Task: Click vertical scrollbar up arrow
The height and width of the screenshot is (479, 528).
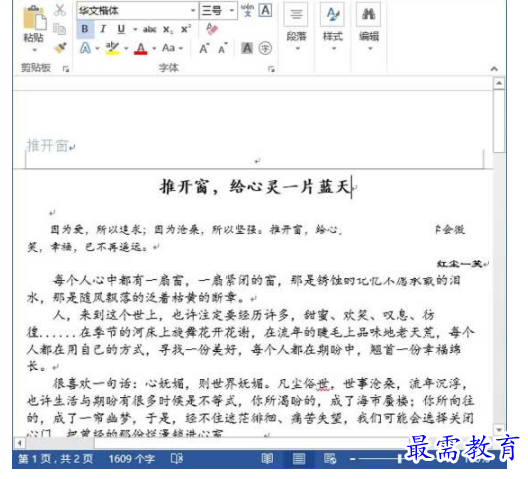Action: [499, 83]
